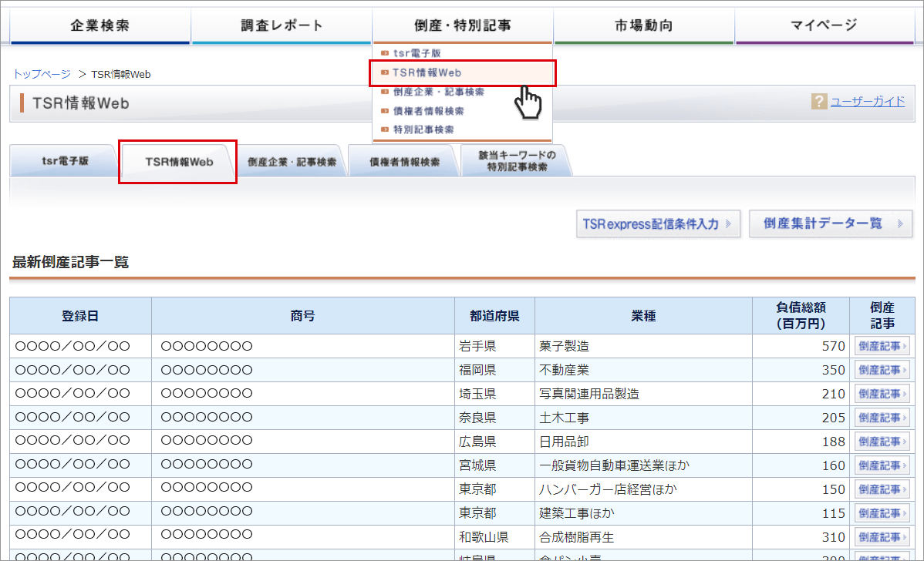Select the 合成樹脂再生 cell
The width and height of the screenshot is (924, 561).
click(643, 537)
